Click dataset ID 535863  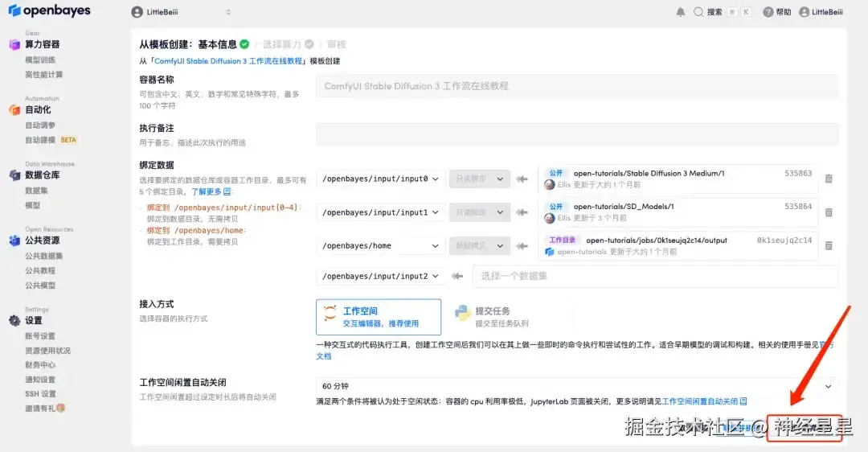tap(798, 174)
